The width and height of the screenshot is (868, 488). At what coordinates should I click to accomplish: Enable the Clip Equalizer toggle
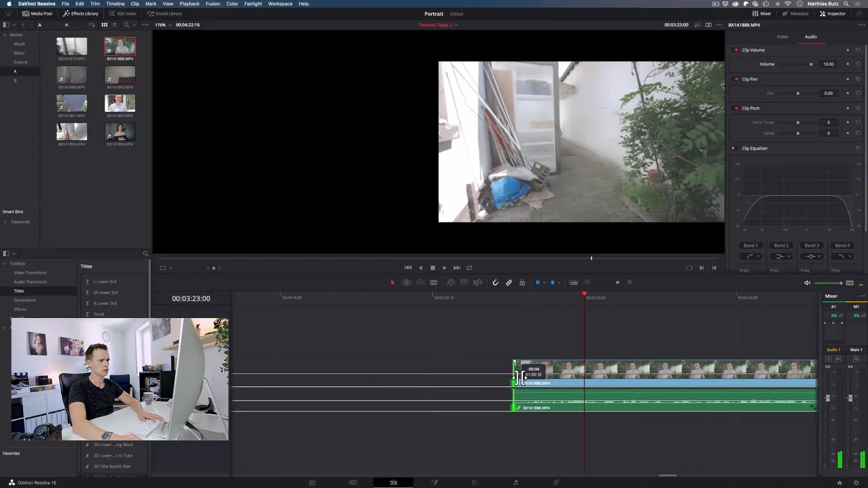click(734, 148)
